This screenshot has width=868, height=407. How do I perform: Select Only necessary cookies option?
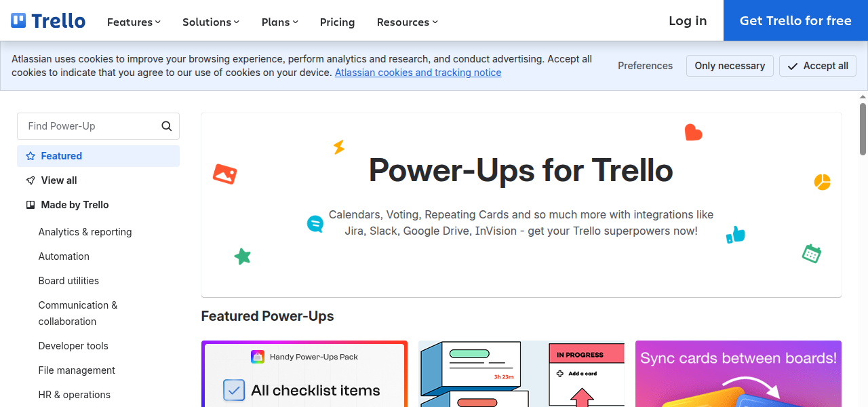(730, 66)
